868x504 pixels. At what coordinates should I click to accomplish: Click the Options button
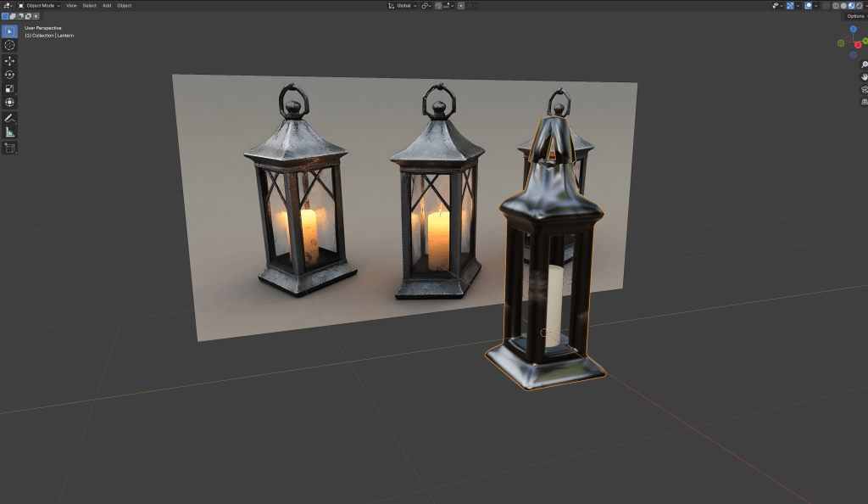click(855, 16)
